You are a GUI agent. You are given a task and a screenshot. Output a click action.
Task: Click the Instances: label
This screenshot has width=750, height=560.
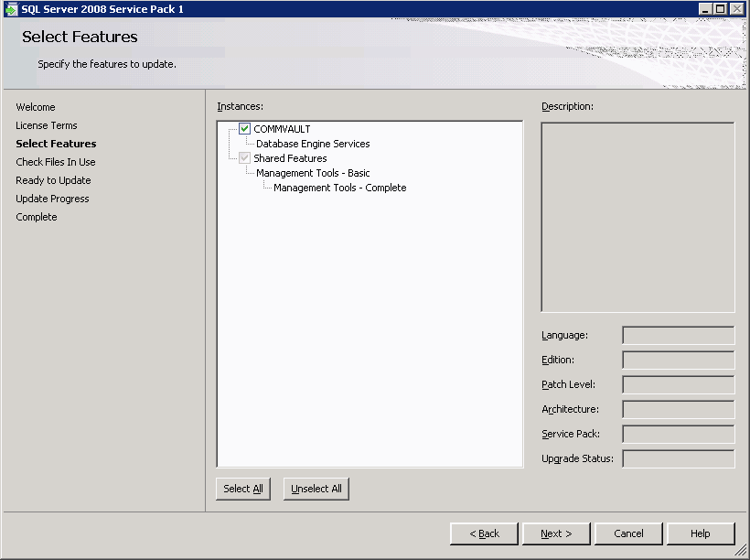(241, 106)
